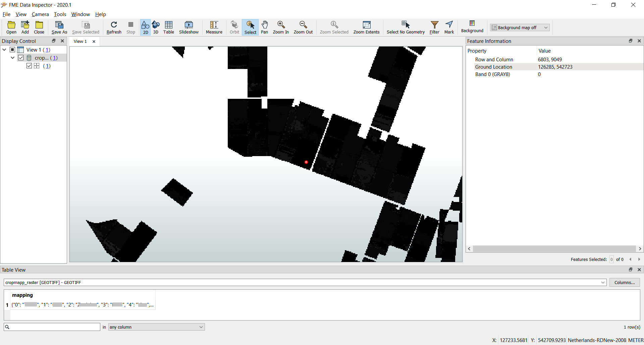Select the Ground Location property row

pos(554,67)
